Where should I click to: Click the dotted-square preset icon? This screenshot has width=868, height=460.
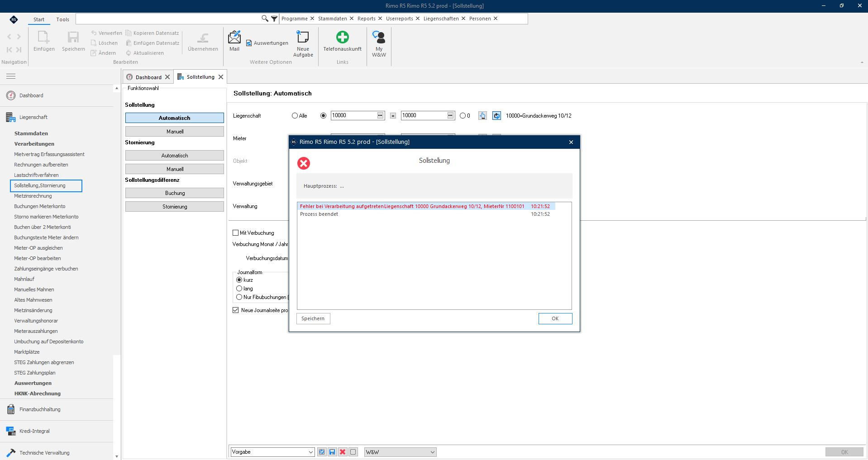coord(353,452)
